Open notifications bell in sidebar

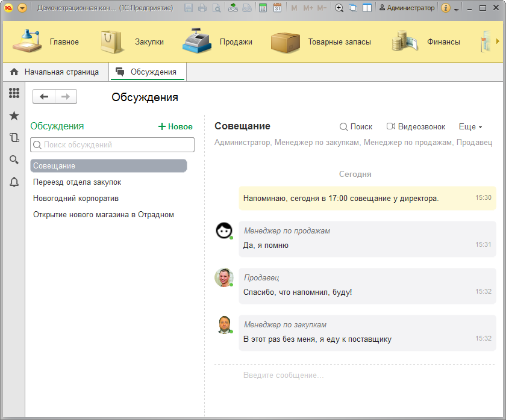(x=14, y=182)
